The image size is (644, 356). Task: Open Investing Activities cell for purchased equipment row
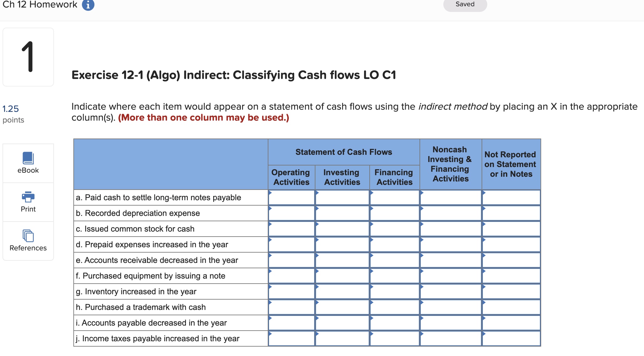(342, 276)
